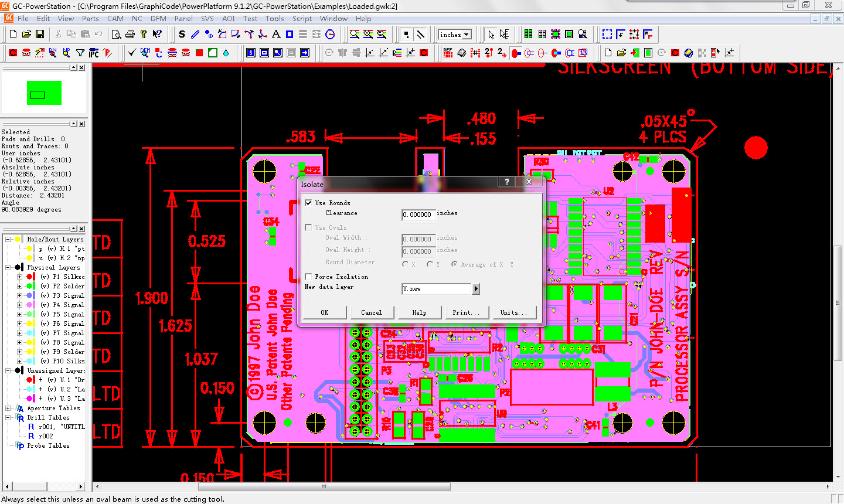Click the red color swatch of P1 Silkscreen

(x=30, y=277)
